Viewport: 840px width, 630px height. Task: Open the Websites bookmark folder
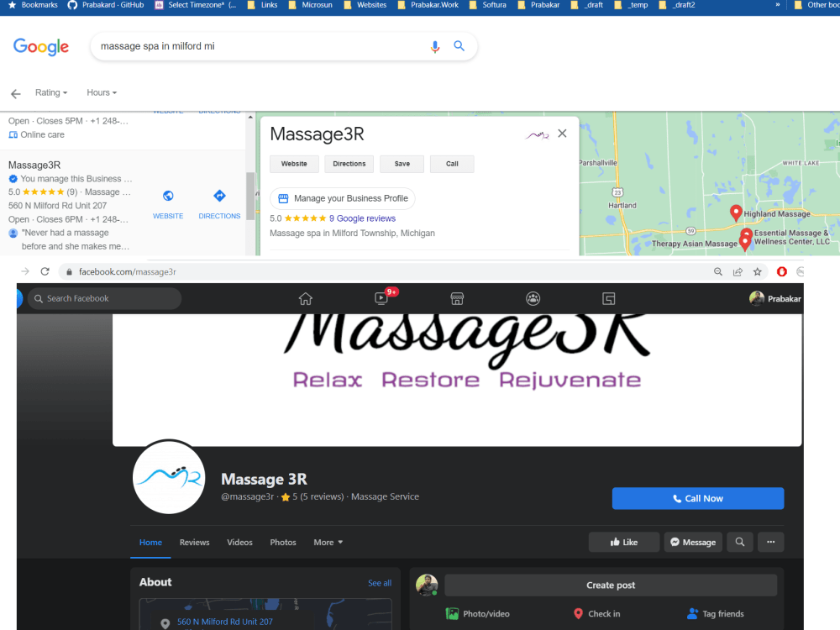pyautogui.click(x=365, y=5)
